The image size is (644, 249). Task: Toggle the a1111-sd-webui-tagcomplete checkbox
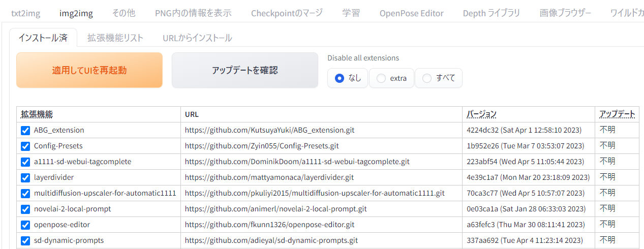pos(25,162)
